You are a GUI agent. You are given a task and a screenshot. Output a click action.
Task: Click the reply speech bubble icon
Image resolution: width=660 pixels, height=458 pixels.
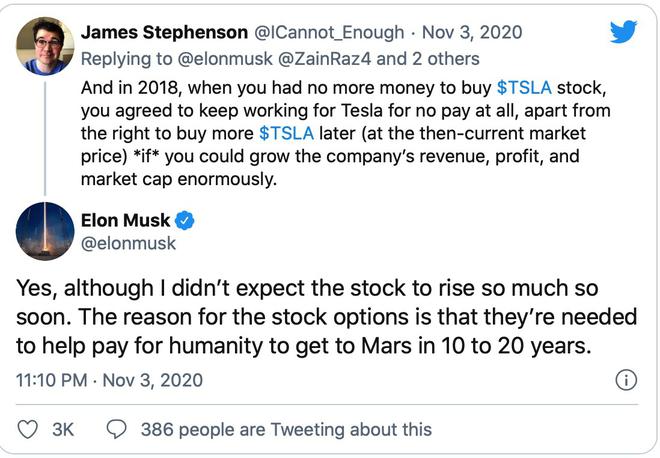pyautogui.click(x=115, y=429)
